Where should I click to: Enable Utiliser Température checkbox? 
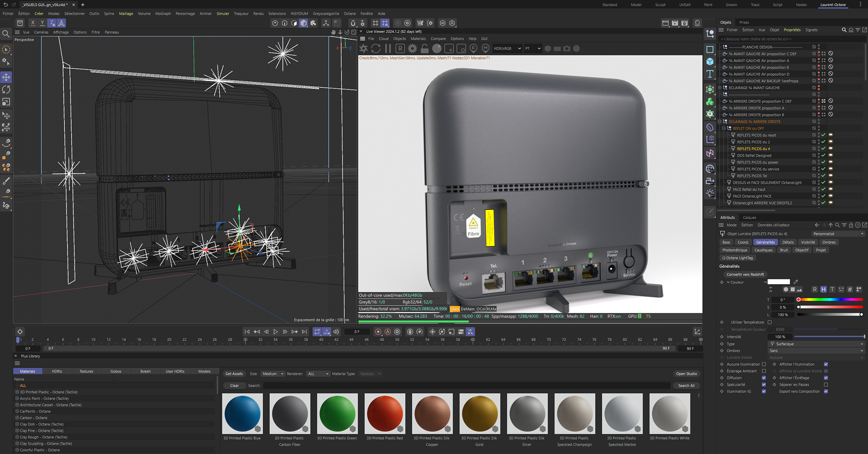pyautogui.click(x=769, y=322)
